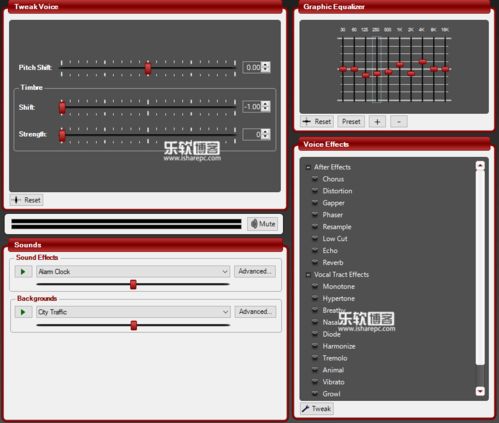Click Voice Effects scrollbar up arrow
Viewport: 499px width, 423px height.
click(x=480, y=165)
